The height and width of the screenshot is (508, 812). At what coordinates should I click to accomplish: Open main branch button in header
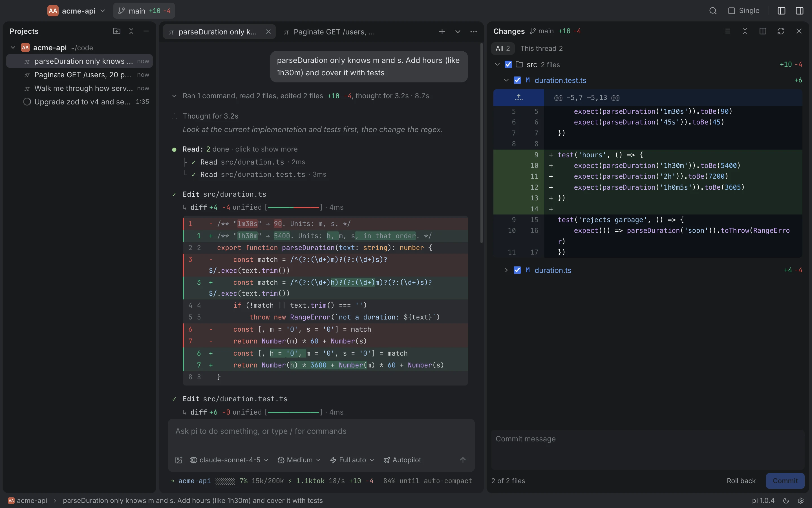tap(144, 11)
